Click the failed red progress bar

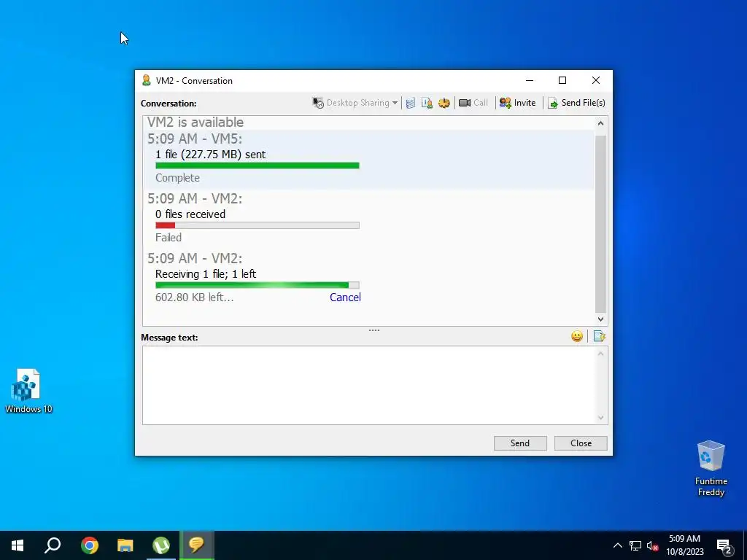tap(258, 225)
